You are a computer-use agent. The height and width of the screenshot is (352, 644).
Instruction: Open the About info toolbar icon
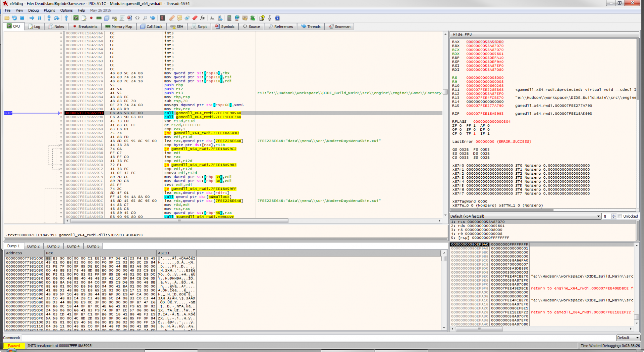pos(277,18)
